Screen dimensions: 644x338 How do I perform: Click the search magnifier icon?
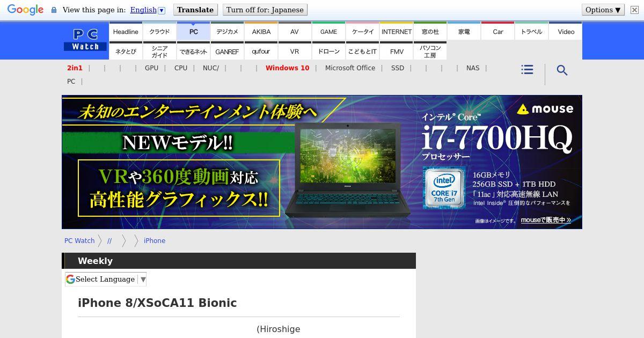point(562,70)
